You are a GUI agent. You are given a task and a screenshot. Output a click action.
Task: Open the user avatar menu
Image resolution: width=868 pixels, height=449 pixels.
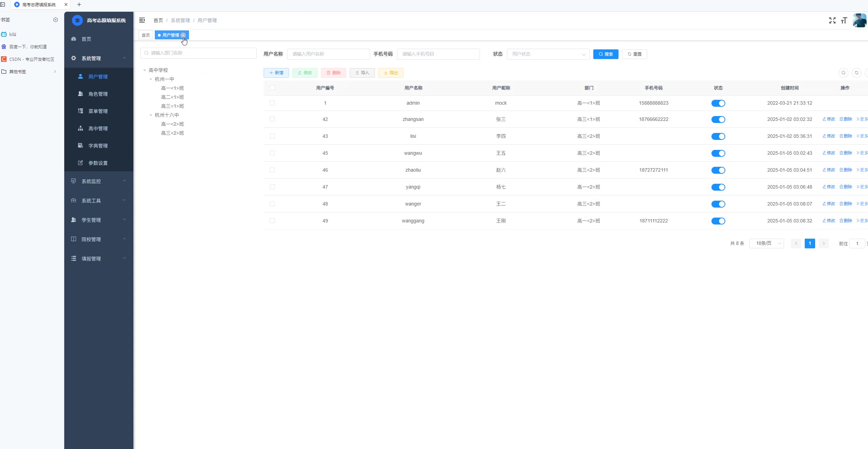[x=859, y=20]
